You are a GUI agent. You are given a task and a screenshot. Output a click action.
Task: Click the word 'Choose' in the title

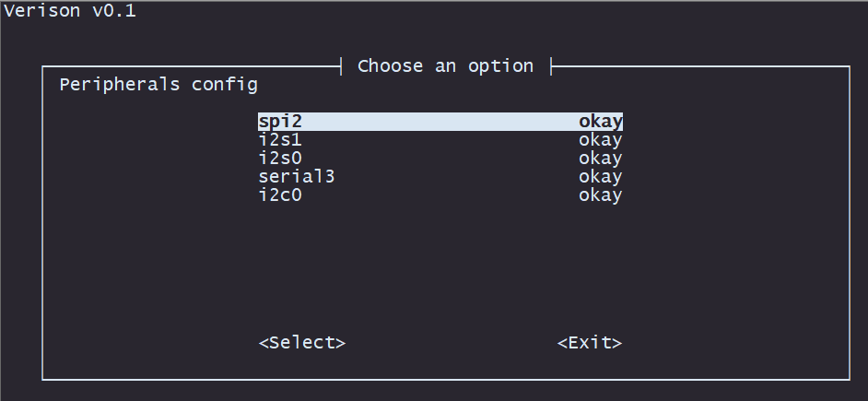pyautogui.click(x=391, y=65)
